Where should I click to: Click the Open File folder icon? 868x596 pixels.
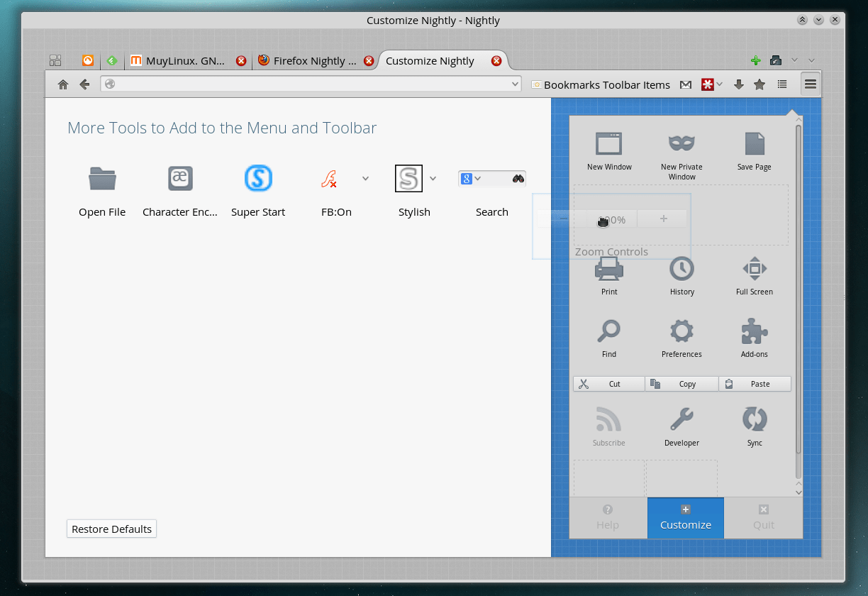coord(102,178)
